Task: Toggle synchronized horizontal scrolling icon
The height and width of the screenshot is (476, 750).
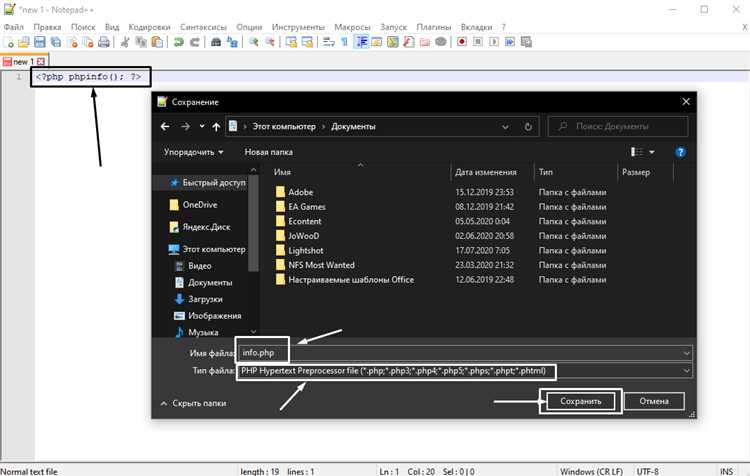Action: [x=308, y=42]
